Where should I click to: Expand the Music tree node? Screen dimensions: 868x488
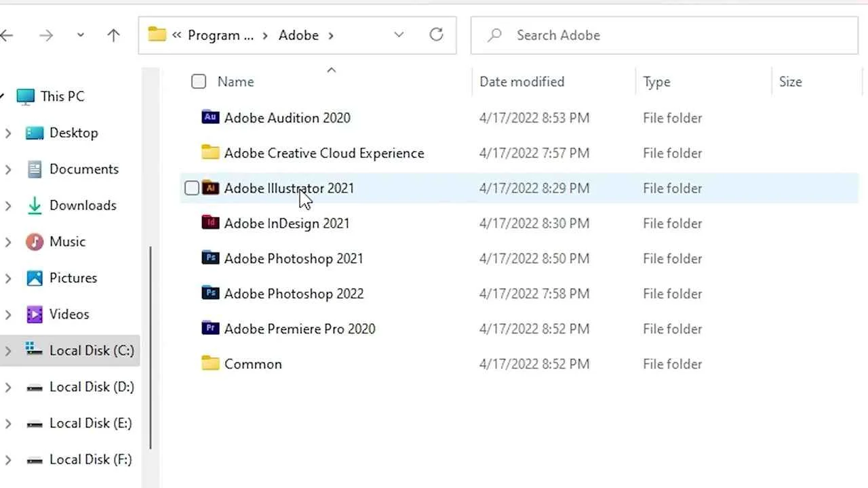pos(8,242)
